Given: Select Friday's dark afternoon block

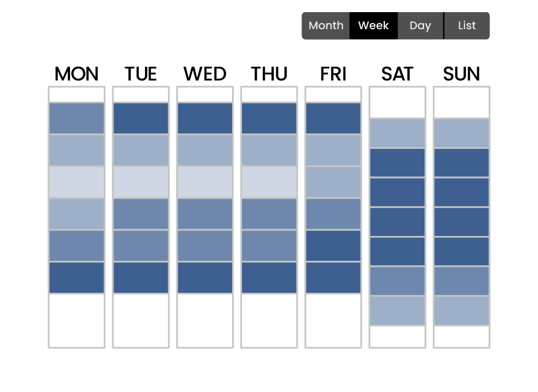Looking at the screenshot, I should pos(333,245).
